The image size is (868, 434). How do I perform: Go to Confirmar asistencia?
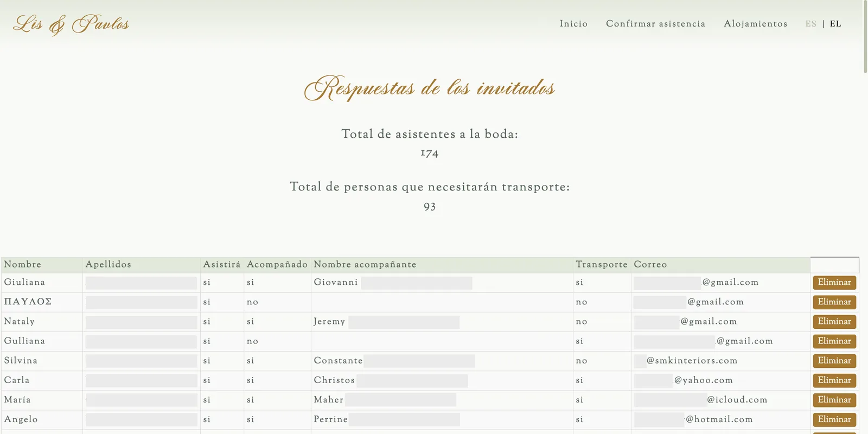tap(656, 24)
